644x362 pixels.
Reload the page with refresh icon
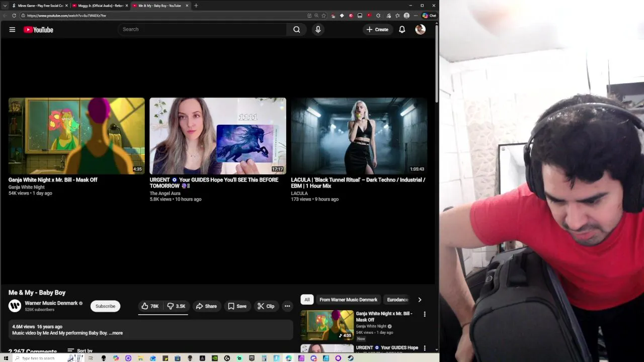pyautogui.click(x=14, y=16)
